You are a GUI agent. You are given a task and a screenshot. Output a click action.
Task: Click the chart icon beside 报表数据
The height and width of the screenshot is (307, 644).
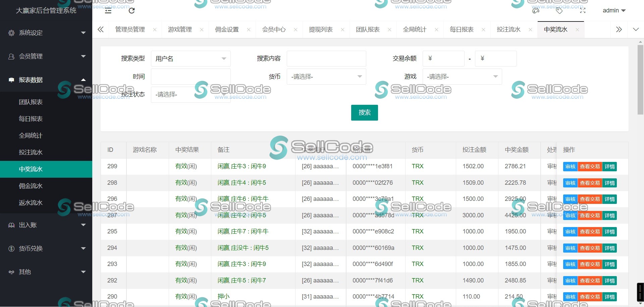click(11, 80)
